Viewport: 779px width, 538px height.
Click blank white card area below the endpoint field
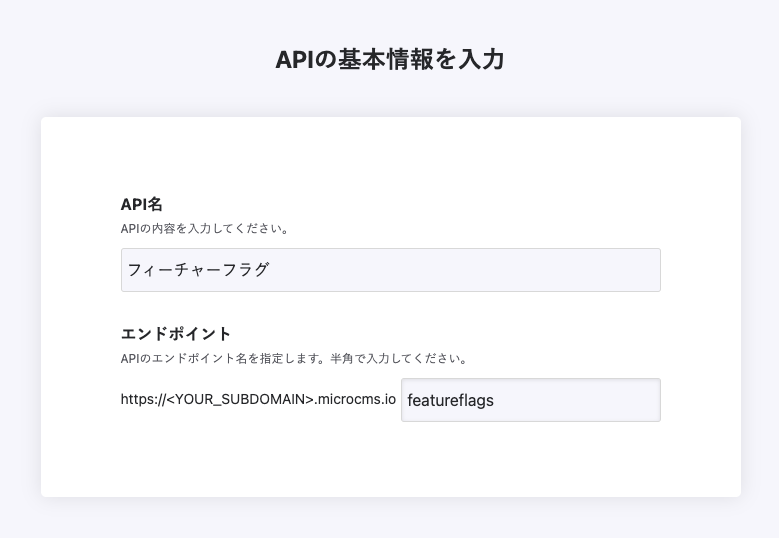coord(390,460)
